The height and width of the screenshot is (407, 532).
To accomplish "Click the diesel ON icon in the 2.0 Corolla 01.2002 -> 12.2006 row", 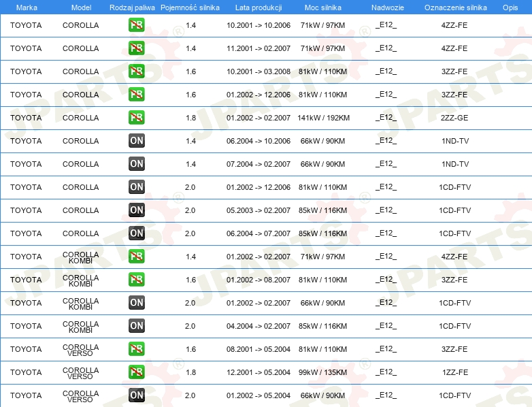I will pos(136,186).
